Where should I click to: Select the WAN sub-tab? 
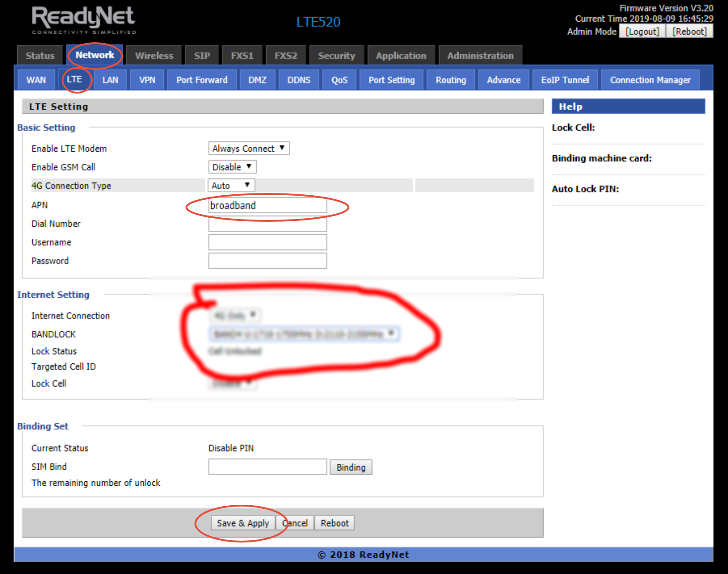point(36,80)
